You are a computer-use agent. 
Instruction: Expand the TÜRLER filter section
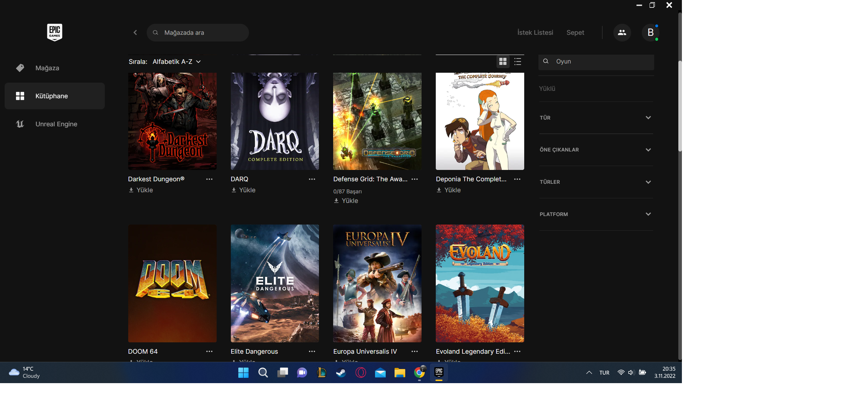pyautogui.click(x=596, y=182)
